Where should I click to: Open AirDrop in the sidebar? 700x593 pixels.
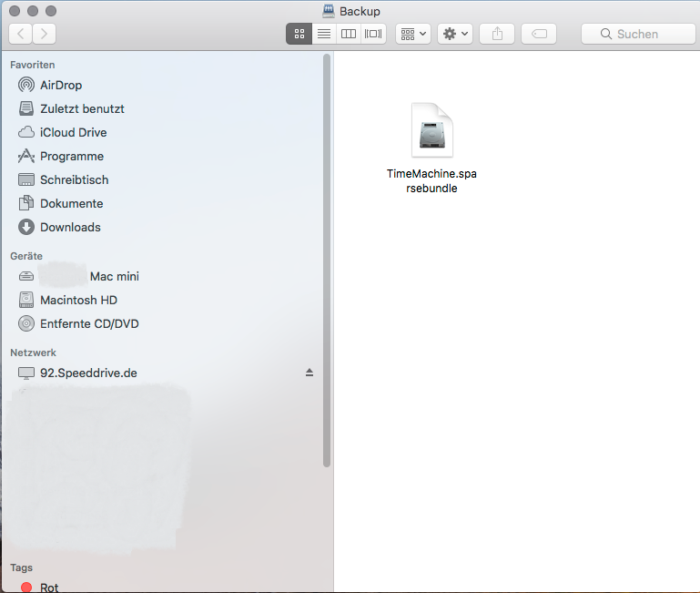[60, 85]
